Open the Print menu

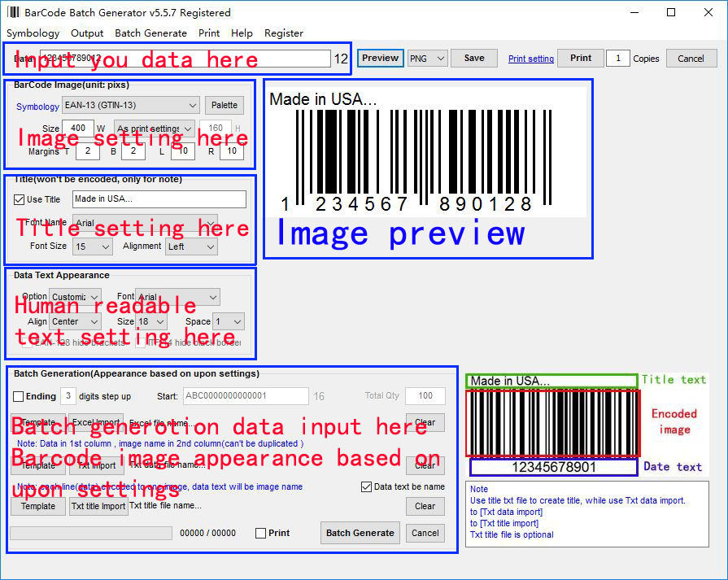(x=209, y=33)
